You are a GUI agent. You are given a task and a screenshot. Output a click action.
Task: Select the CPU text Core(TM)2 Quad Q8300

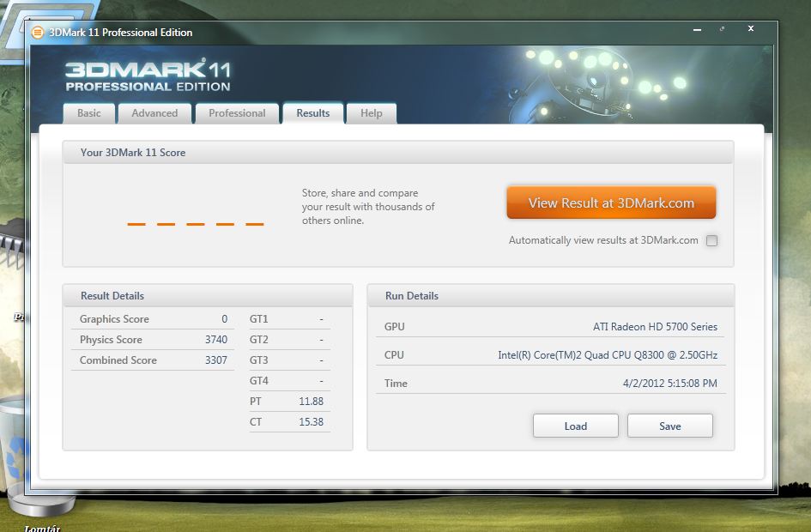click(608, 355)
